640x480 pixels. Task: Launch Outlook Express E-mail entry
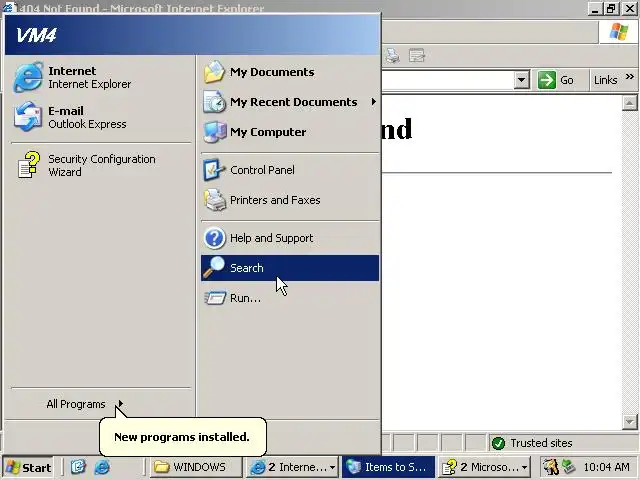tap(101, 117)
